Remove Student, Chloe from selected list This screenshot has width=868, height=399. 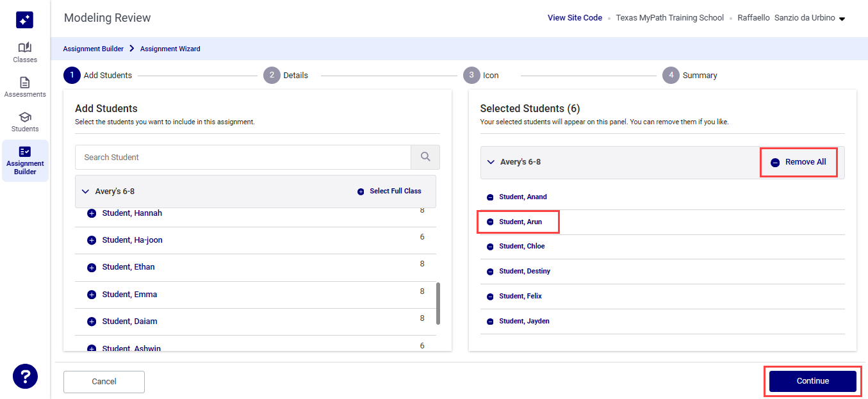tap(490, 247)
